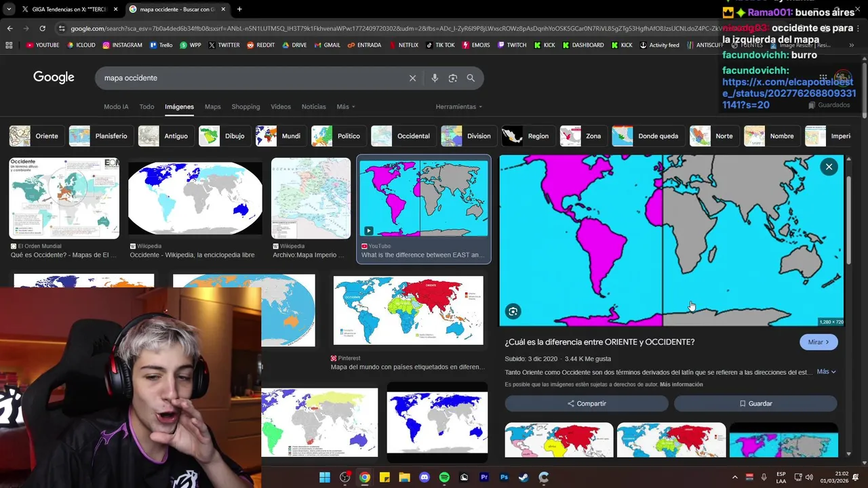Open a new browser tab
Screen dimensions: 868x488
(x=239, y=9)
